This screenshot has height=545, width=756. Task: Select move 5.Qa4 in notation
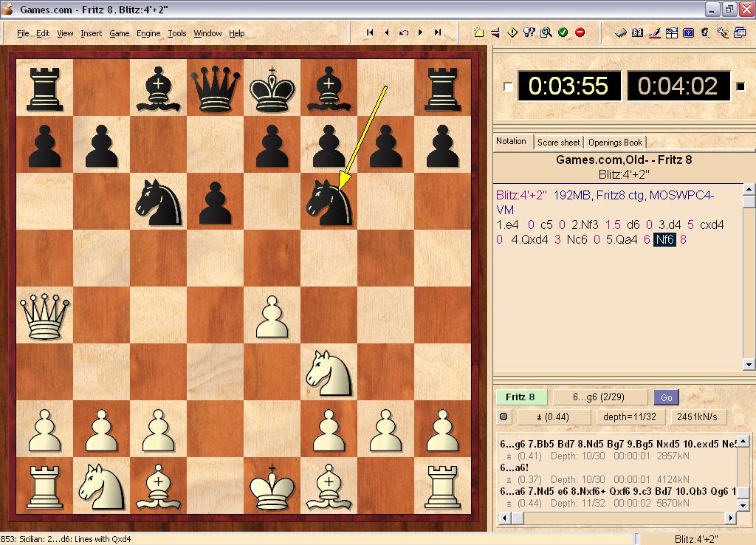click(x=622, y=240)
